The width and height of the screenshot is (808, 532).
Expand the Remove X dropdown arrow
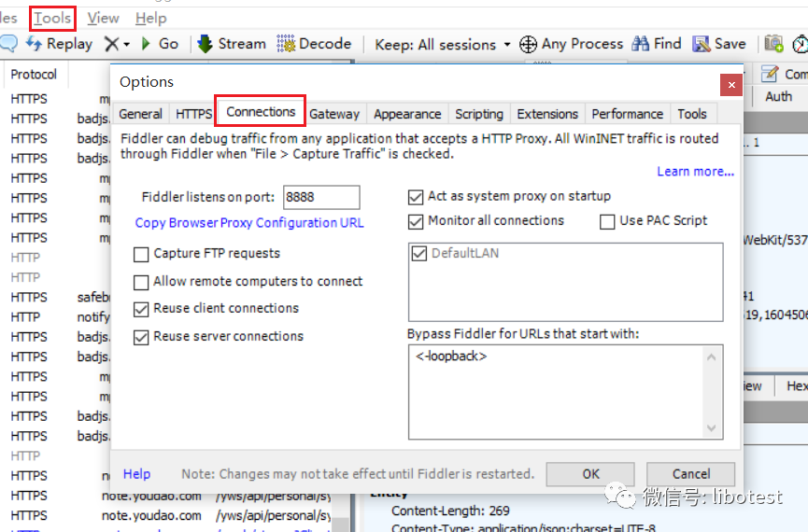coord(126,45)
